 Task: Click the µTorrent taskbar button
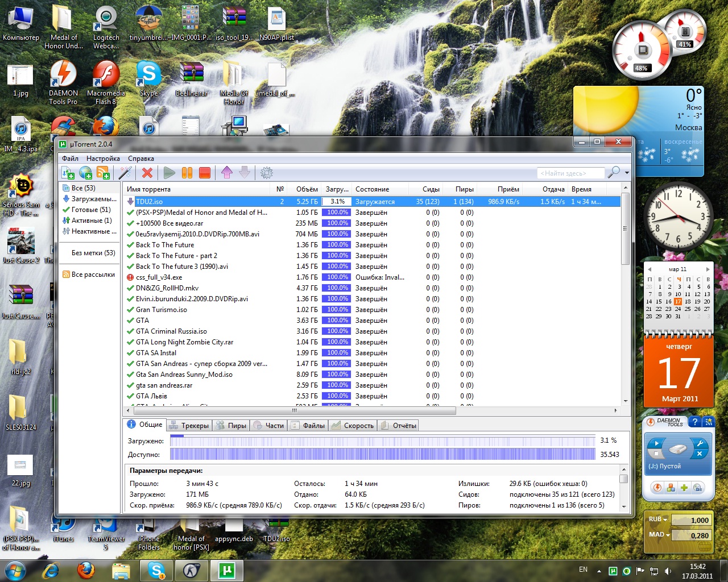(x=227, y=569)
